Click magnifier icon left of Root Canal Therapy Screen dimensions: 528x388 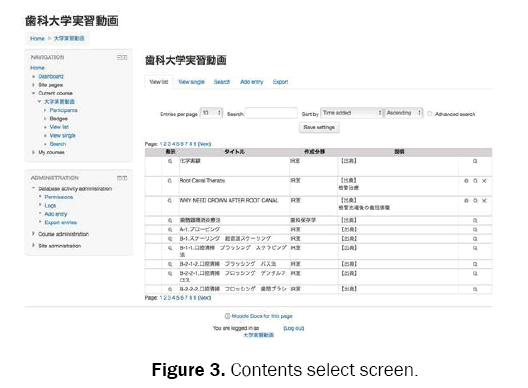[170, 181]
